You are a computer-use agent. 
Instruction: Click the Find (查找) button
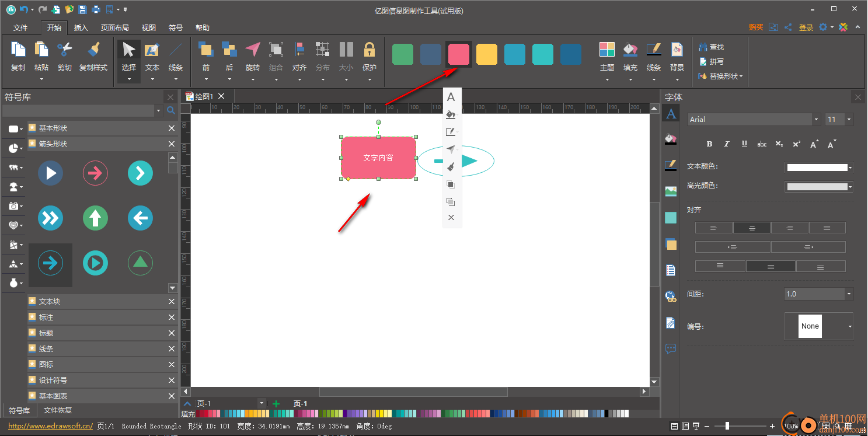pyautogui.click(x=712, y=47)
